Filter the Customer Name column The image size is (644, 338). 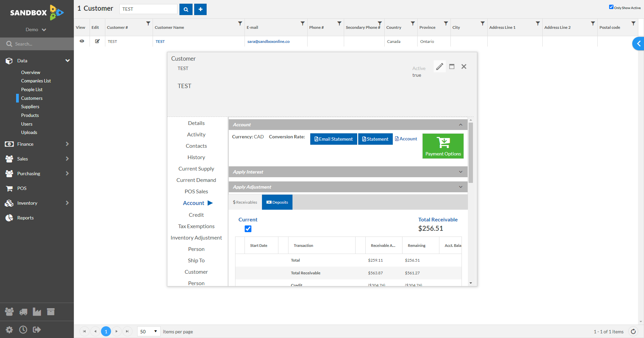click(240, 23)
